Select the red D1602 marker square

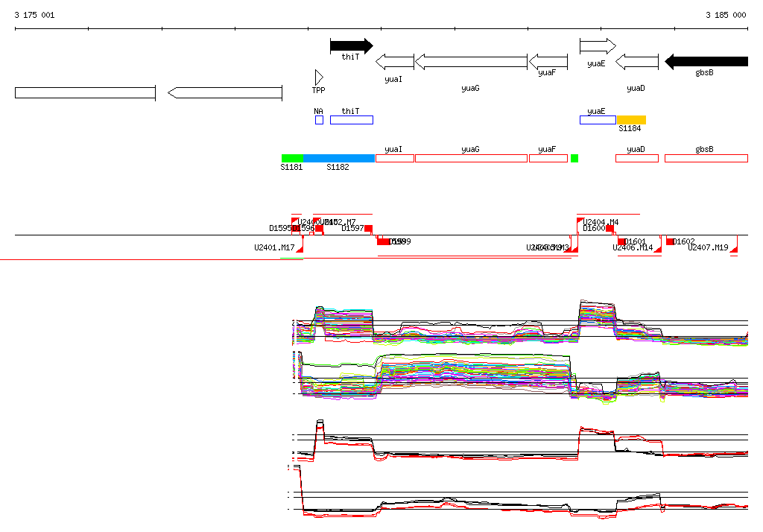(x=670, y=241)
